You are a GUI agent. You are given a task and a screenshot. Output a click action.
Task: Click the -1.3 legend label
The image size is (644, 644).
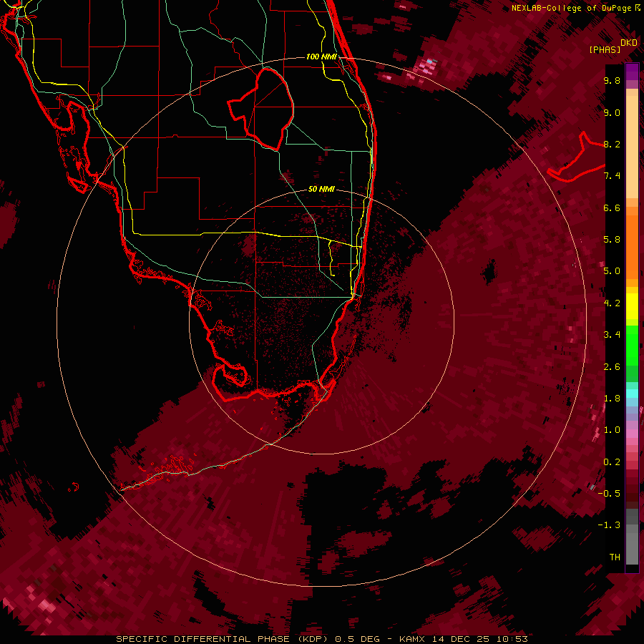pyautogui.click(x=609, y=525)
